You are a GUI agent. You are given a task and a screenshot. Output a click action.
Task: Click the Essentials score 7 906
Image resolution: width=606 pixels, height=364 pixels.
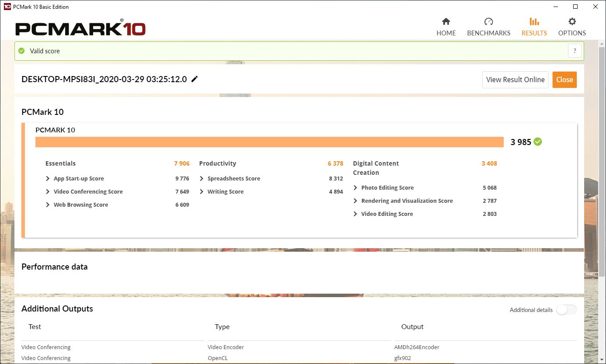coord(182,163)
